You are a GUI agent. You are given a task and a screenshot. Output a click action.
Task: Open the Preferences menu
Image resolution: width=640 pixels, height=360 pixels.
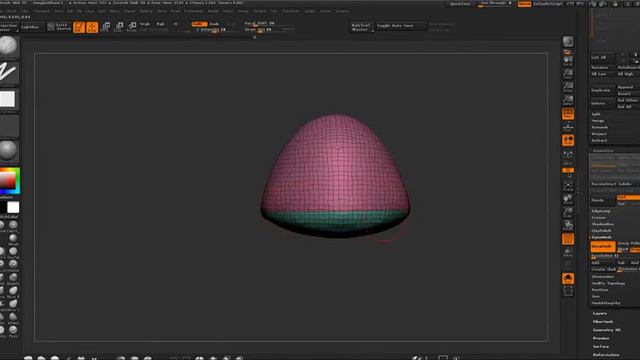coord(193,11)
